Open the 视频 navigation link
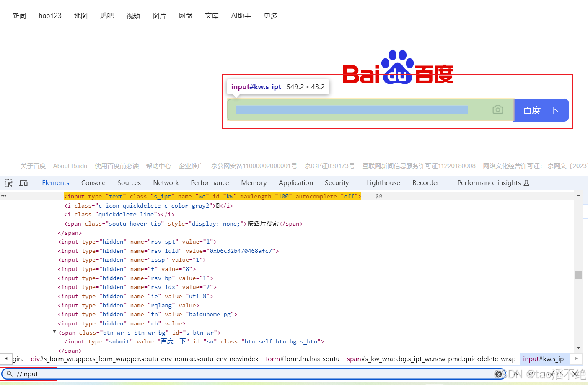 point(133,16)
